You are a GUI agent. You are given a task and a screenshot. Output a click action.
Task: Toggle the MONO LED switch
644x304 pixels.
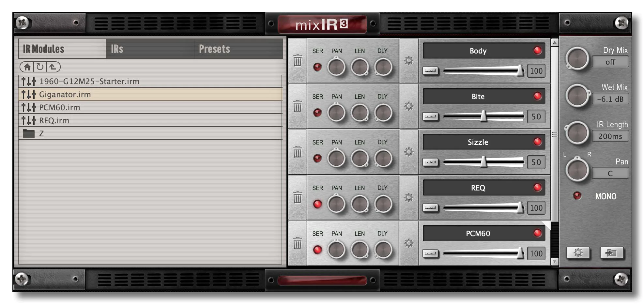[577, 196]
